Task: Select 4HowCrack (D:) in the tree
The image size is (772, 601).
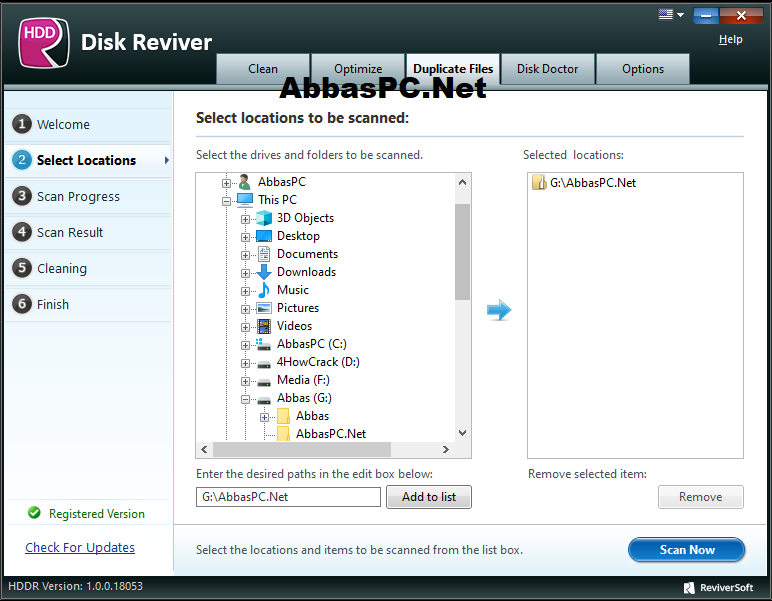Action: (x=318, y=362)
